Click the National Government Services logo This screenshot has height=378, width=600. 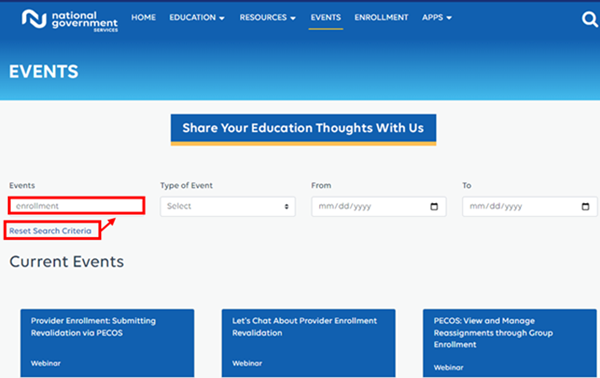tap(70, 21)
